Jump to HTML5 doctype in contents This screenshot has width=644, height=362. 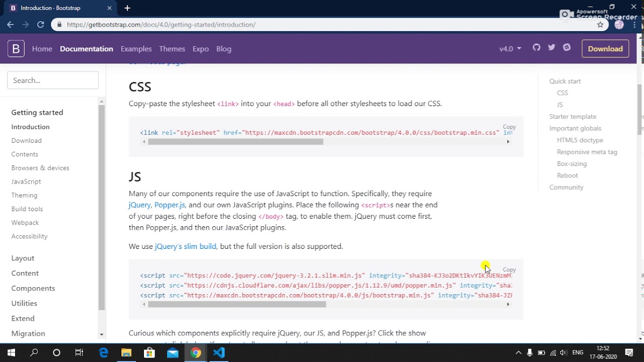[580, 140]
